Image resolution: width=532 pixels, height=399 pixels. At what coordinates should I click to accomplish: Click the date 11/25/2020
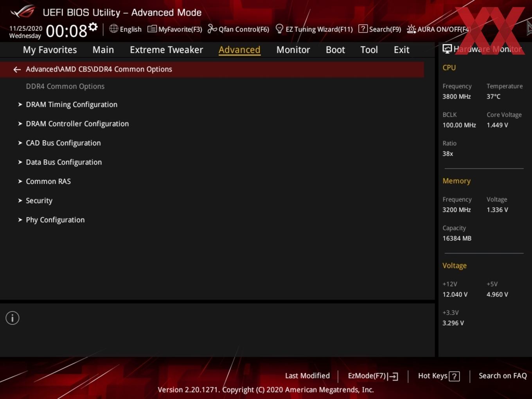pyautogui.click(x=26, y=29)
